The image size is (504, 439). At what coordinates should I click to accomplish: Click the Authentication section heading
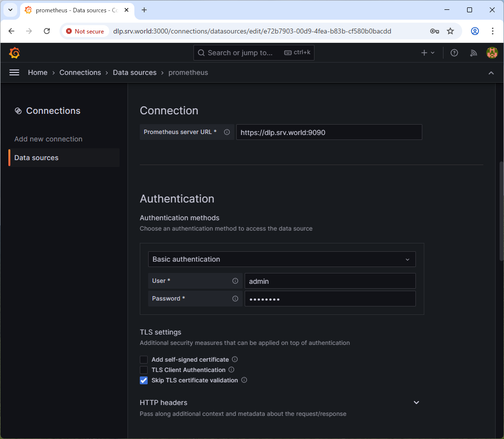point(177,199)
